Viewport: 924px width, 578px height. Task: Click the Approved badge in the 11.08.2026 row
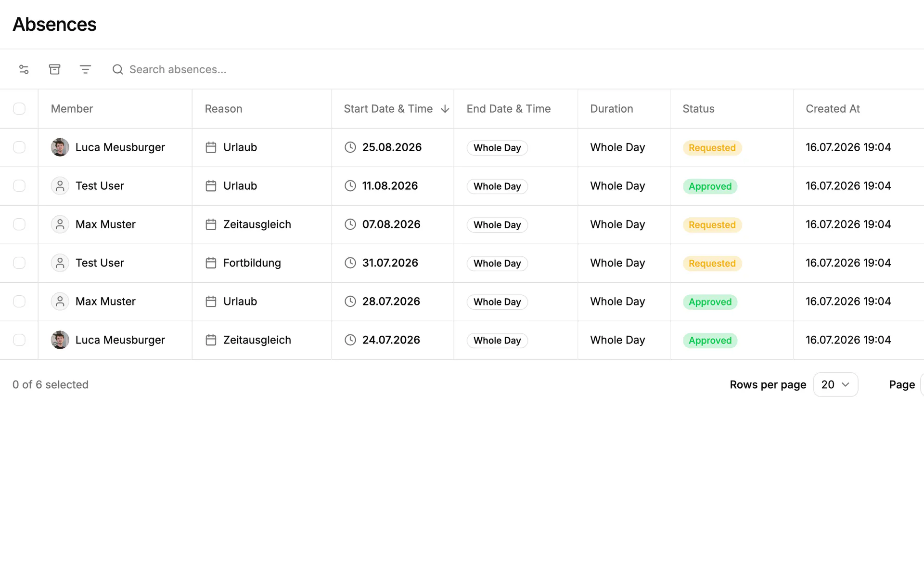click(710, 186)
